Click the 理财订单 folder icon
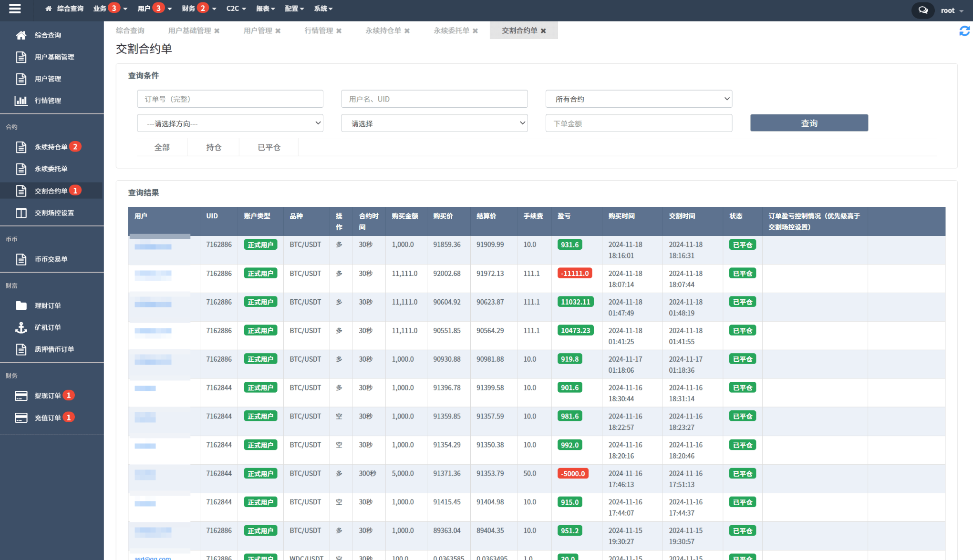973x560 pixels. 21,305
